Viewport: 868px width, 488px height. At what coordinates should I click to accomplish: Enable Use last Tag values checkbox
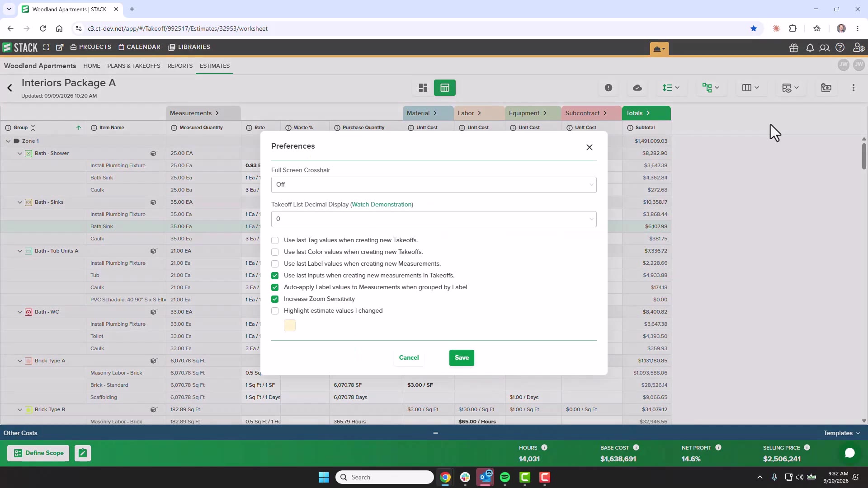275,240
